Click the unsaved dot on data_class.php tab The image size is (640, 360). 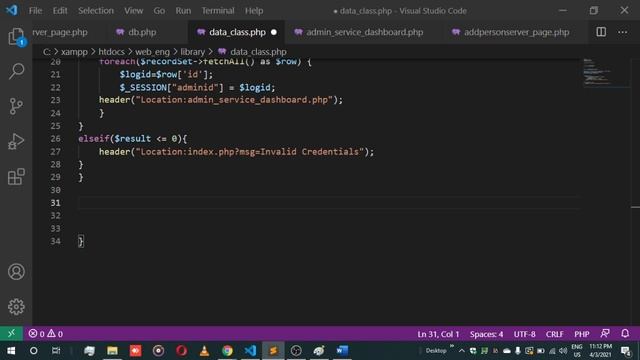[x=274, y=32]
